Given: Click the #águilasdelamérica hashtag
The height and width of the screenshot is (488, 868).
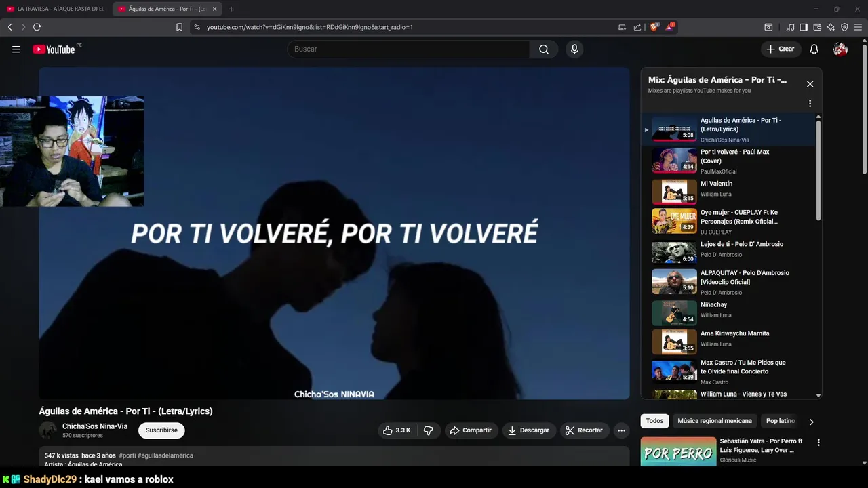Looking at the screenshot, I should click(x=165, y=455).
